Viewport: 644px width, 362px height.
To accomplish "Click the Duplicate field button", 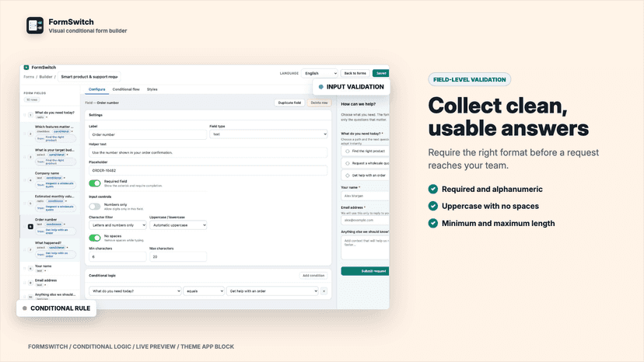I will click(x=289, y=103).
